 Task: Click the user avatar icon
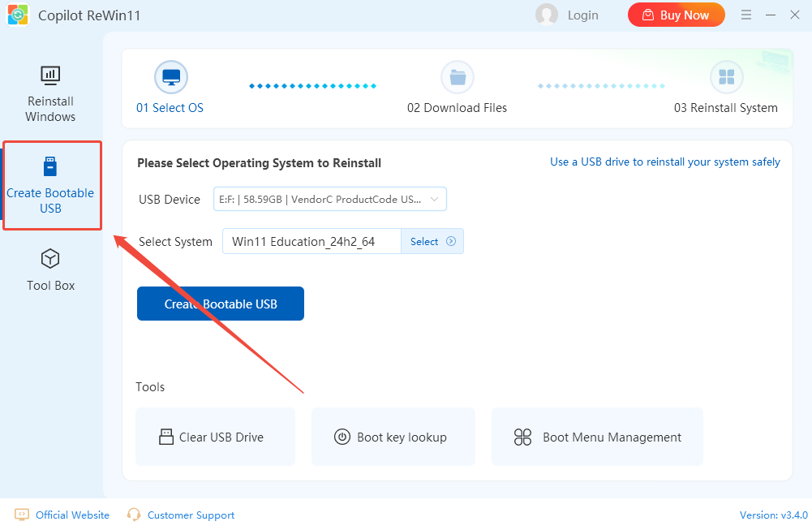[x=547, y=15]
